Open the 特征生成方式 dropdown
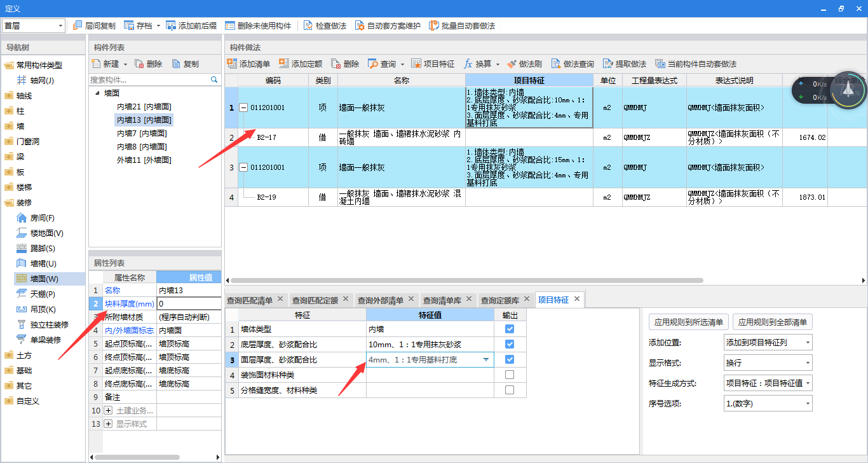Image resolution: width=868 pixels, height=463 pixels. tap(807, 383)
